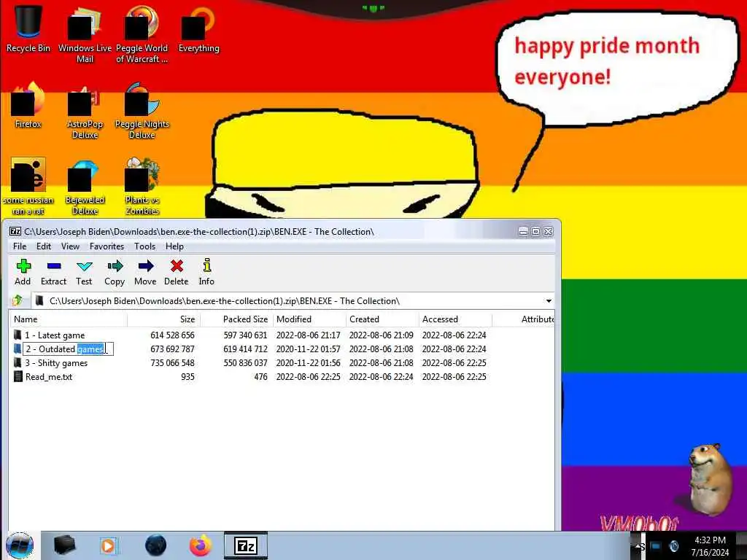Click the dark globe taskbar icon
Viewport: 747px width, 560px height.
156,545
